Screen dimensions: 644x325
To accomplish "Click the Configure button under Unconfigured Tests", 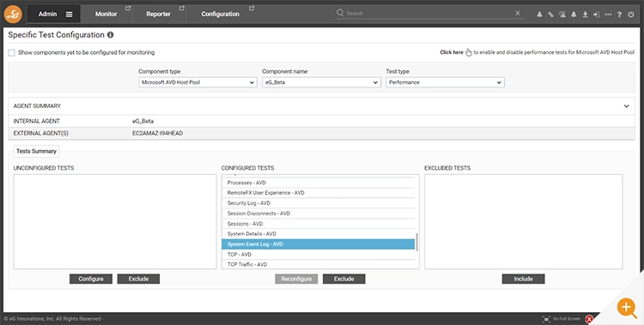I will coord(91,279).
